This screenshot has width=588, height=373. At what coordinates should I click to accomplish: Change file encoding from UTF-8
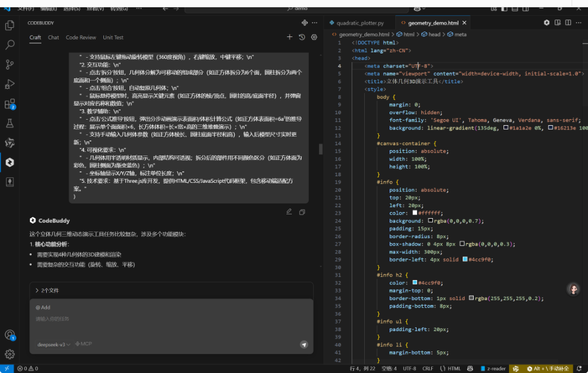coord(409,369)
